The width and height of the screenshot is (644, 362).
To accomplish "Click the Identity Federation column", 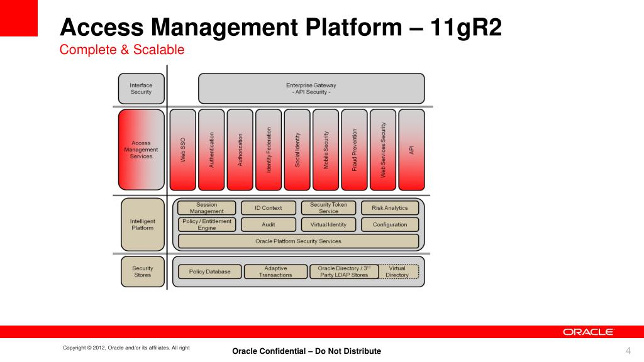I will pos(269,150).
